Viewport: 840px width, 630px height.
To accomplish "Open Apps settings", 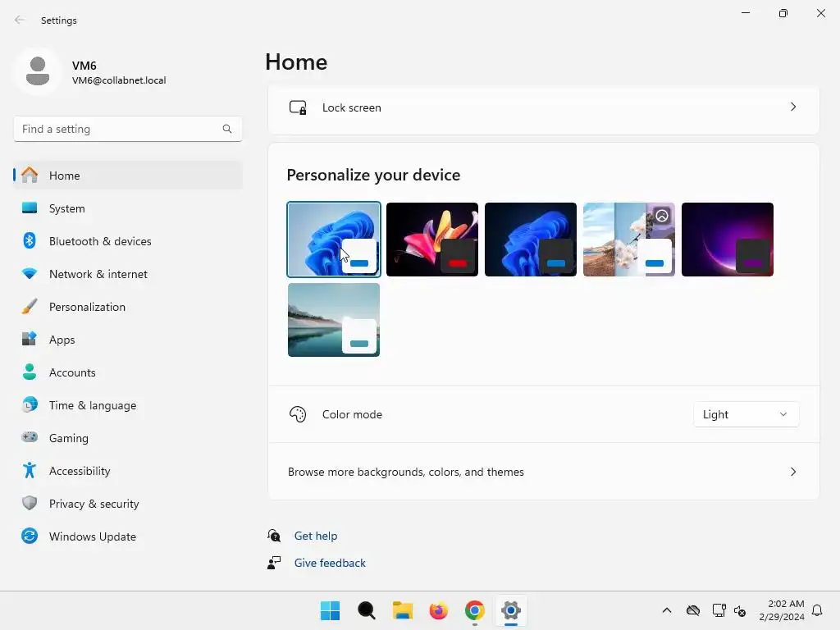I will pyautogui.click(x=128, y=340).
